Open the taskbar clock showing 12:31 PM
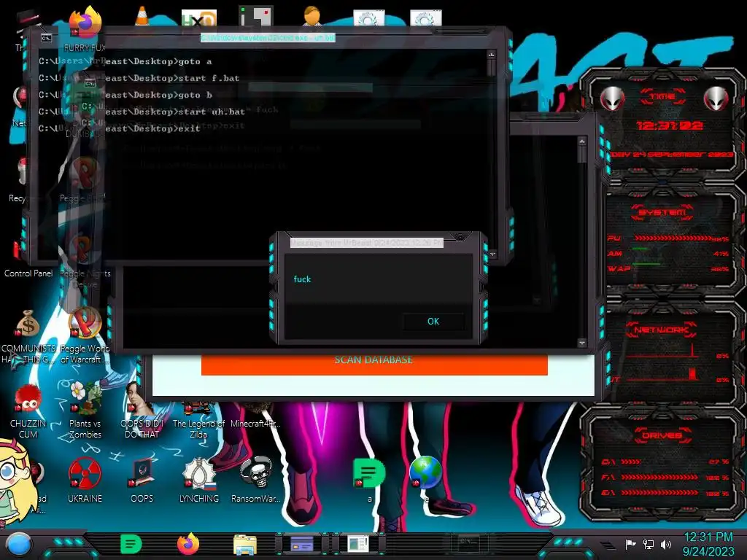The height and width of the screenshot is (560, 747). pyautogui.click(x=708, y=544)
